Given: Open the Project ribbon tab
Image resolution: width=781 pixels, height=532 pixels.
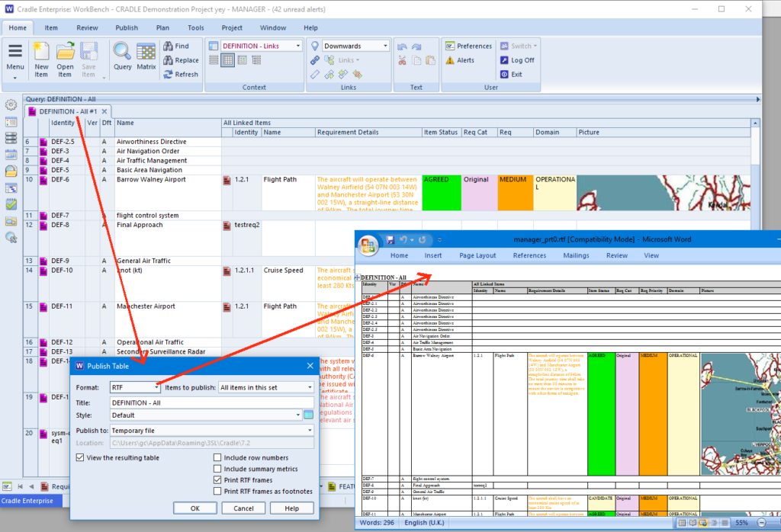Looking at the screenshot, I should tap(232, 28).
